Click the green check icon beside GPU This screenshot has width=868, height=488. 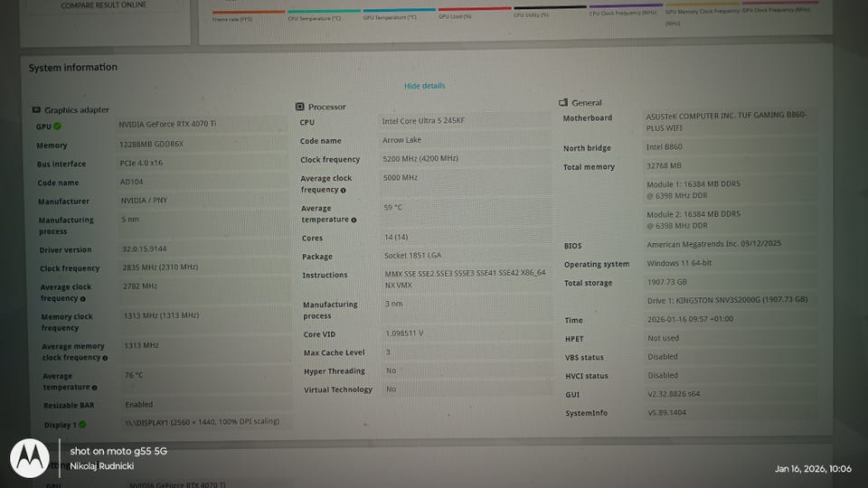(58, 127)
